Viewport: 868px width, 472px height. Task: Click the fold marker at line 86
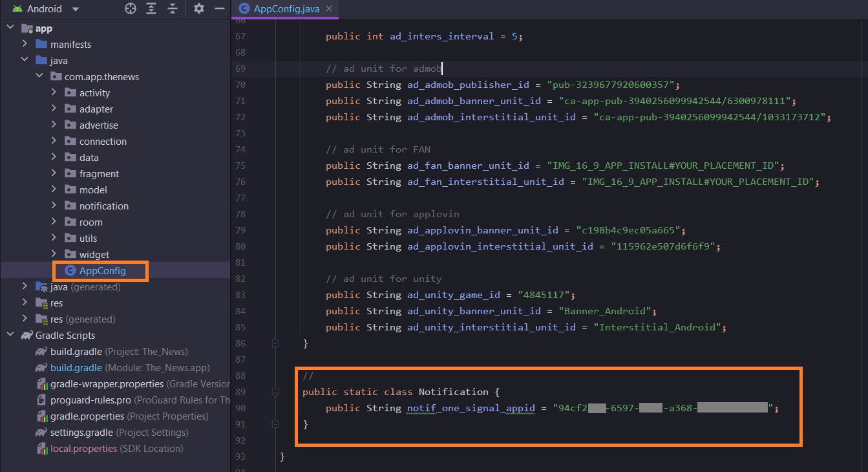coord(275,343)
